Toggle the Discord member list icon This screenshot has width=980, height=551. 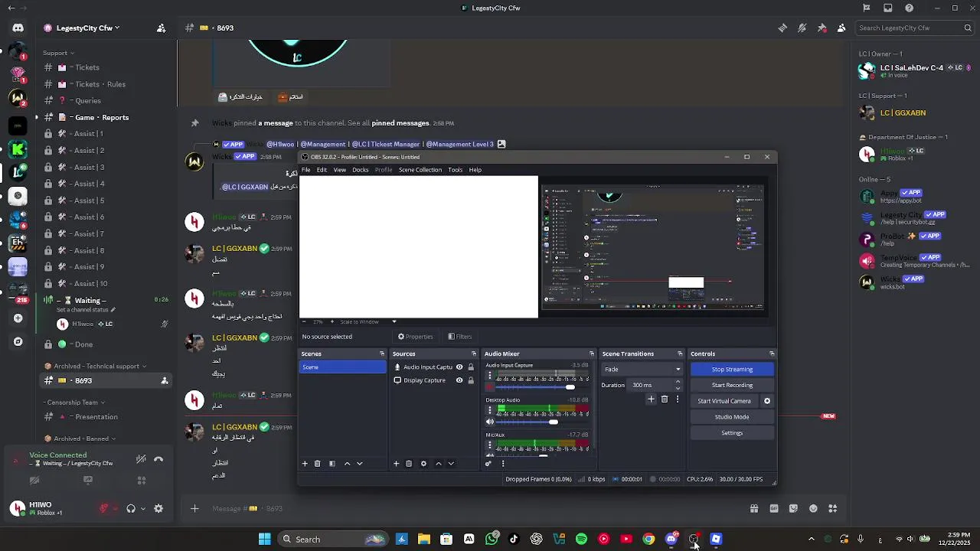click(x=841, y=28)
